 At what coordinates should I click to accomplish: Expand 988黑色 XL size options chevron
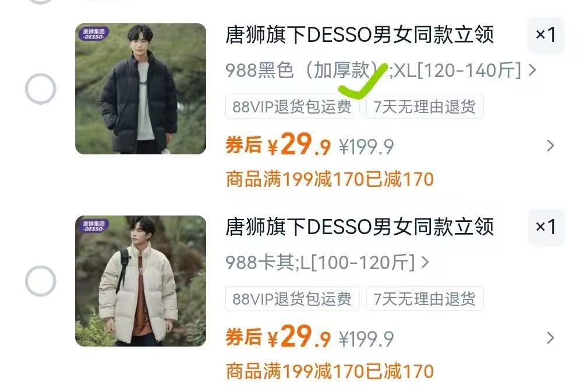[532, 70]
